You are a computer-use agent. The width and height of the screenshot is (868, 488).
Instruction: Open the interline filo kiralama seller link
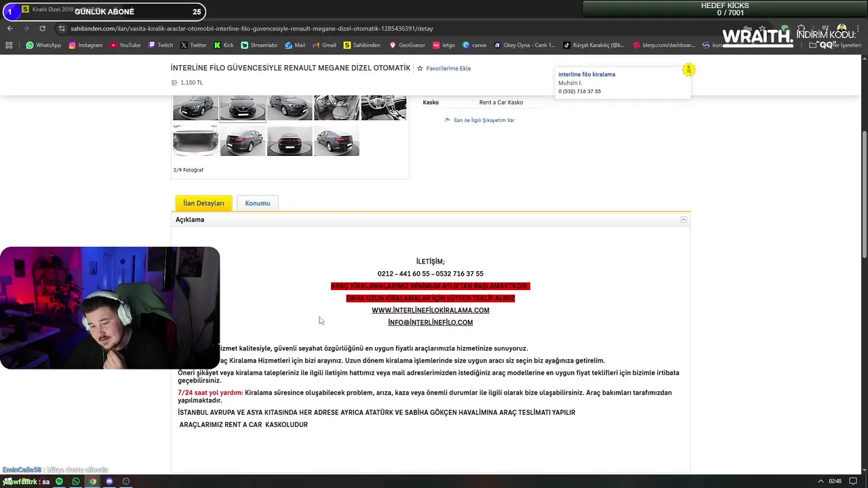click(x=587, y=75)
